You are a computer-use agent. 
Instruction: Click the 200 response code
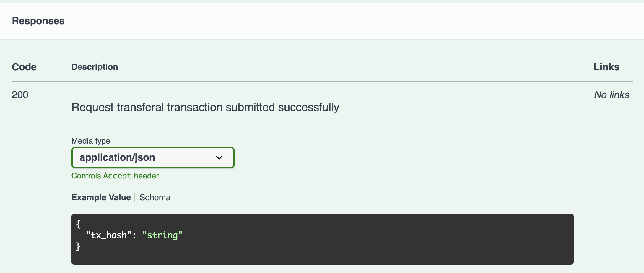click(20, 95)
